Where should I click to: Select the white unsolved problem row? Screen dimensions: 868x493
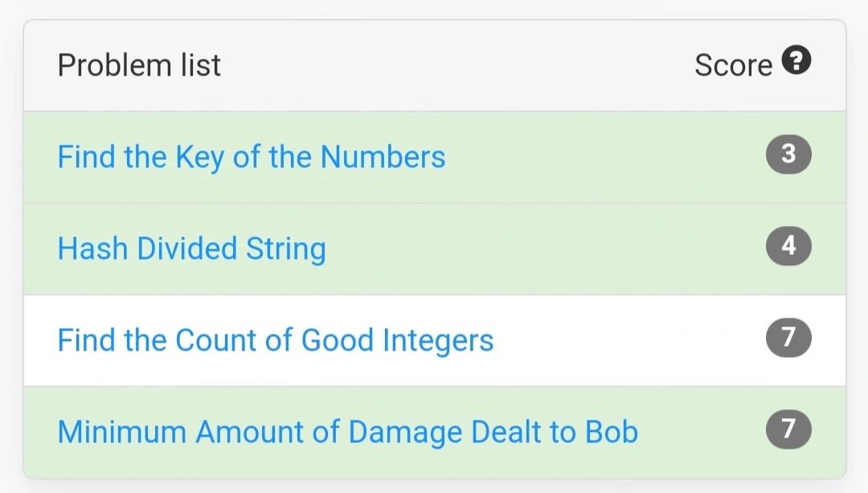[x=435, y=341]
